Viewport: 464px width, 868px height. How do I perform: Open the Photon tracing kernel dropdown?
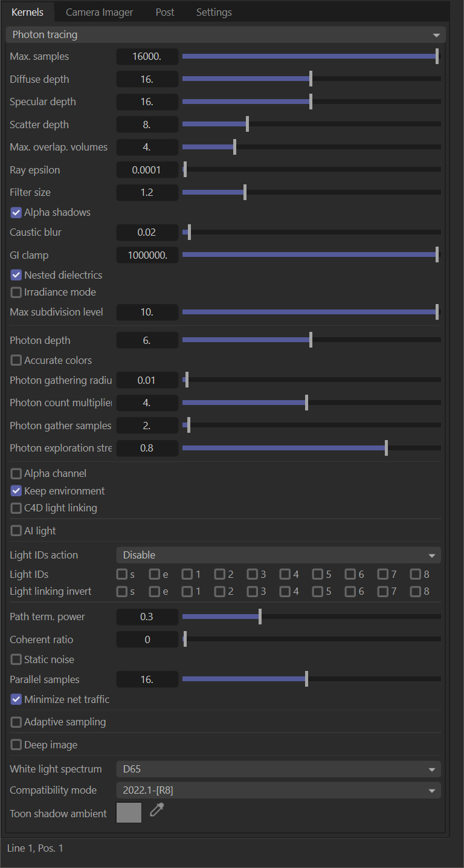pos(225,35)
